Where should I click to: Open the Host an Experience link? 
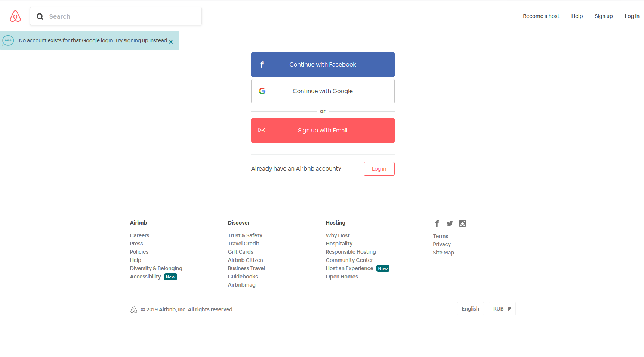349,268
